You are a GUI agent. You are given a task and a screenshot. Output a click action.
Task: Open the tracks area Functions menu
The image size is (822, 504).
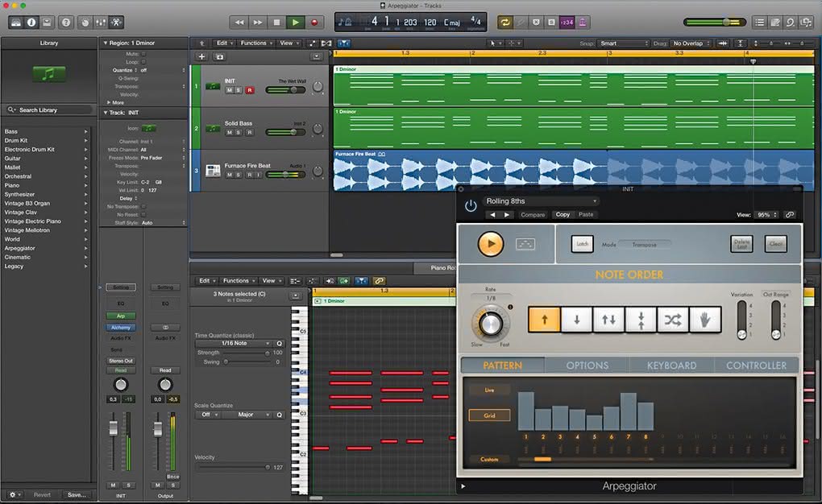pyautogui.click(x=256, y=43)
